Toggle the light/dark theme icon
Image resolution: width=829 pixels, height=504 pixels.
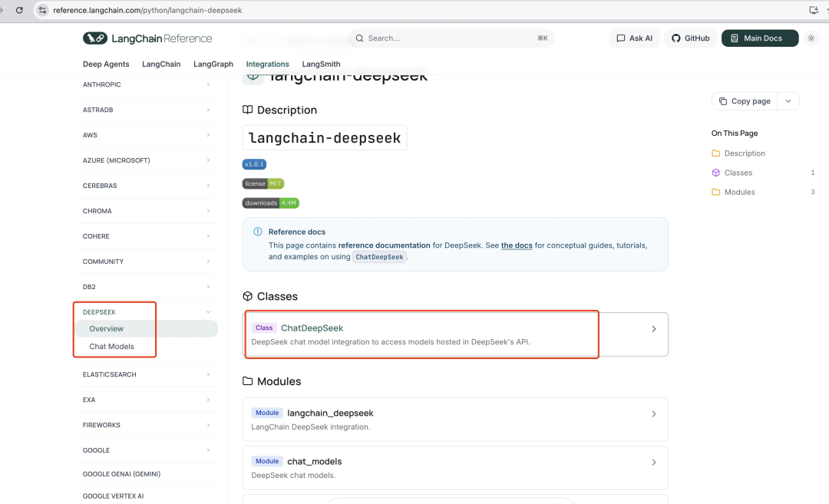[x=811, y=38]
